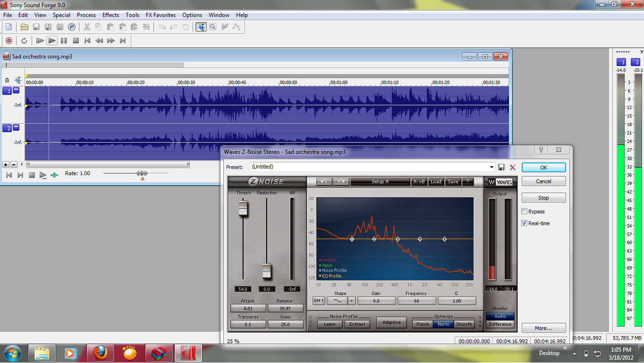Open the Preset dropdown list
This screenshot has width=644, height=363.
pos(491,167)
